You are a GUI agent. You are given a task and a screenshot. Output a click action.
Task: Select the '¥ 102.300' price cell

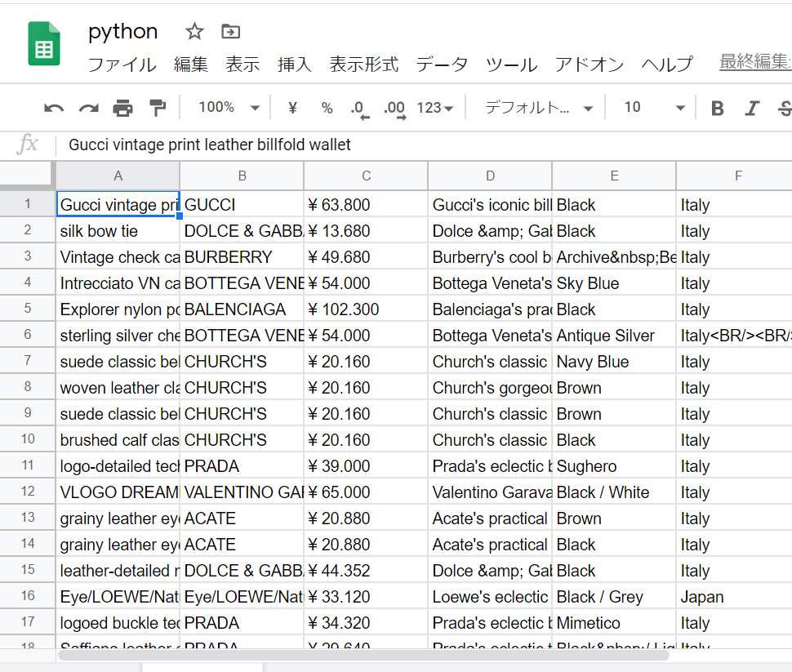[367, 309]
